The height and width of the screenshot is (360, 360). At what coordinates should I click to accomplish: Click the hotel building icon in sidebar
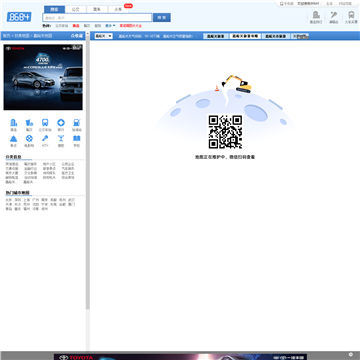pyautogui.click(x=14, y=123)
